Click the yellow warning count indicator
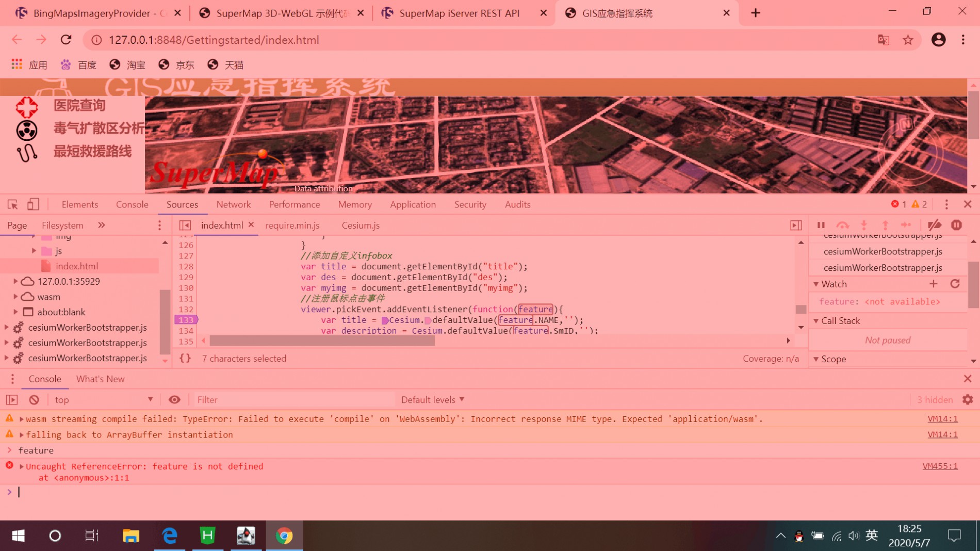Viewport: 980px width, 551px height. click(x=919, y=204)
